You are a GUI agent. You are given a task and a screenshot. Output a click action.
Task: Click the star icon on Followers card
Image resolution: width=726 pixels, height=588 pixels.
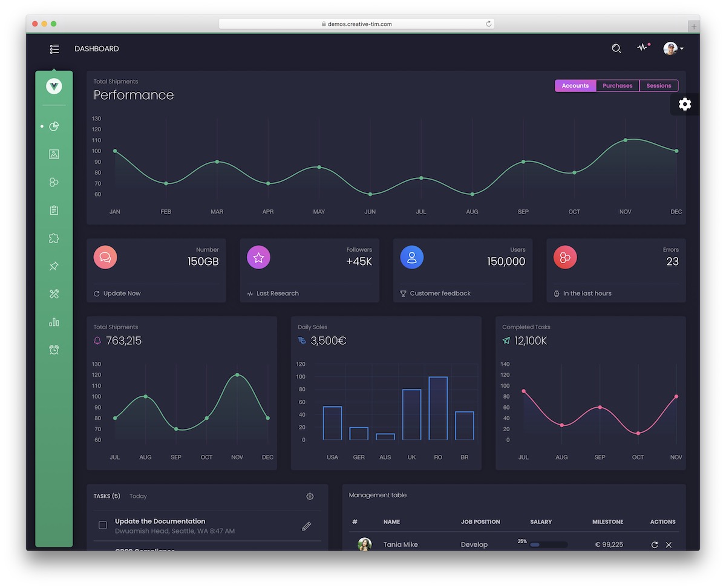coord(258,258)
